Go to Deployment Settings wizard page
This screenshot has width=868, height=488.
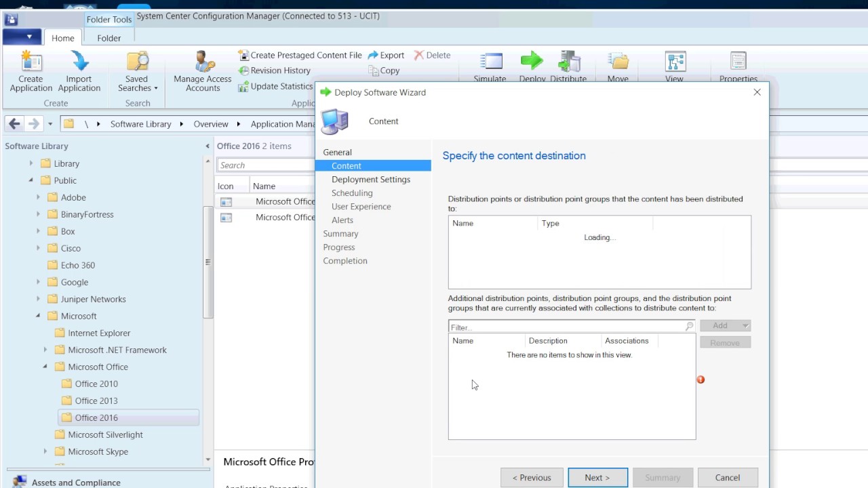point(371,179)
